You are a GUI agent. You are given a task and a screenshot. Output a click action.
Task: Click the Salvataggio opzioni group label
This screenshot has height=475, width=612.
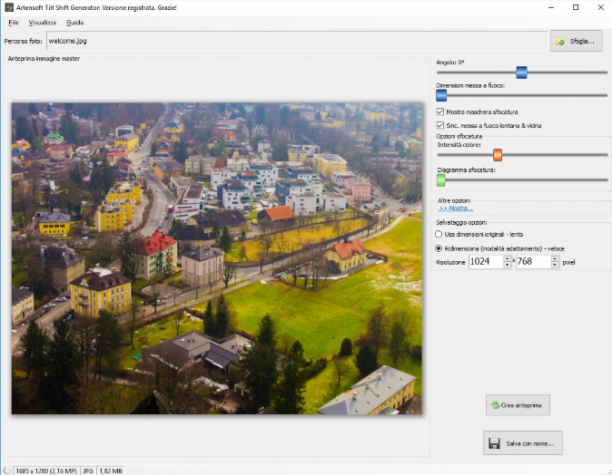[x=461, y=222]
